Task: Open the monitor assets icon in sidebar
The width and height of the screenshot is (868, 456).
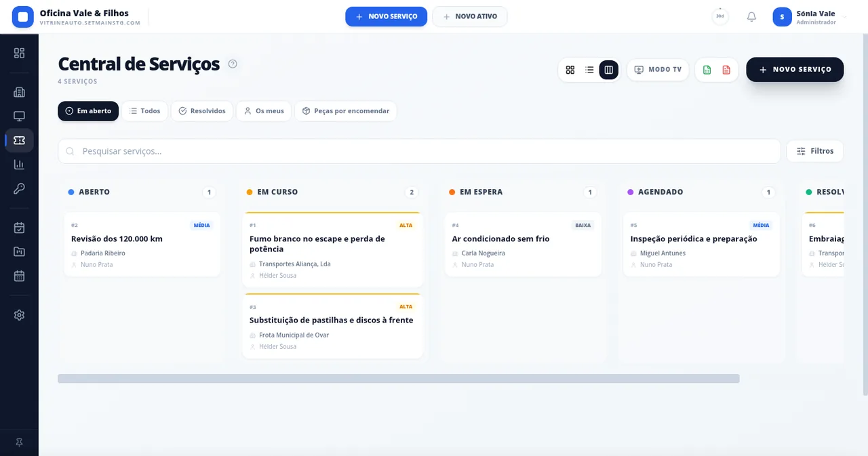Action: pos(19,117)
